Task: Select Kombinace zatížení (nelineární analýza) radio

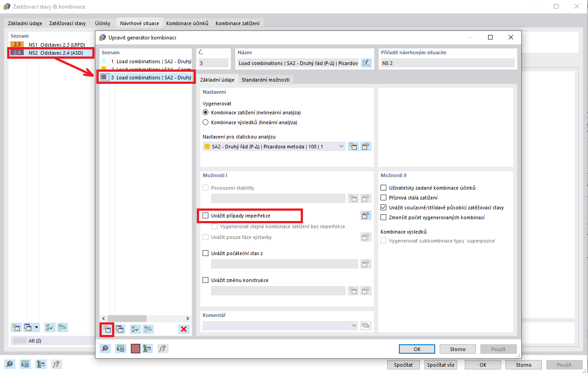Action: 206,113
